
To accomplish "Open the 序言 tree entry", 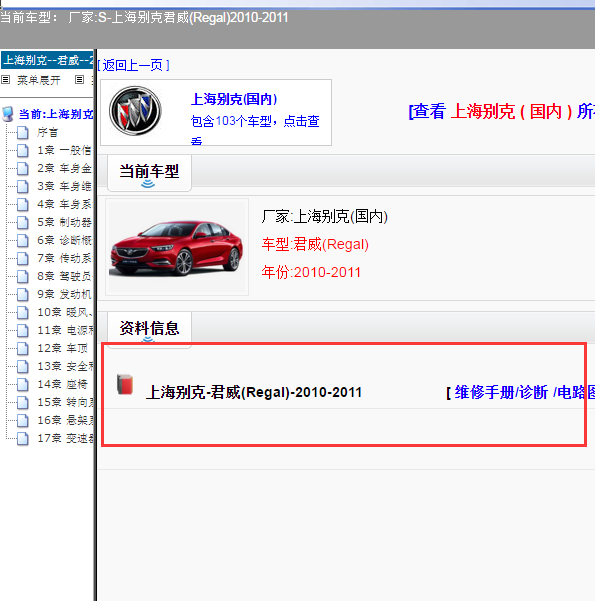I will coord(48,133).
